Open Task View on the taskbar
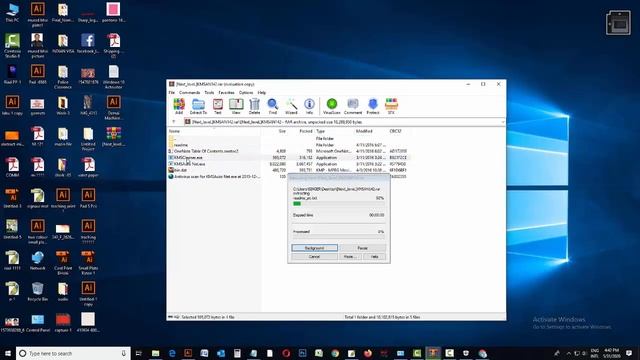 tap(138, 353)
